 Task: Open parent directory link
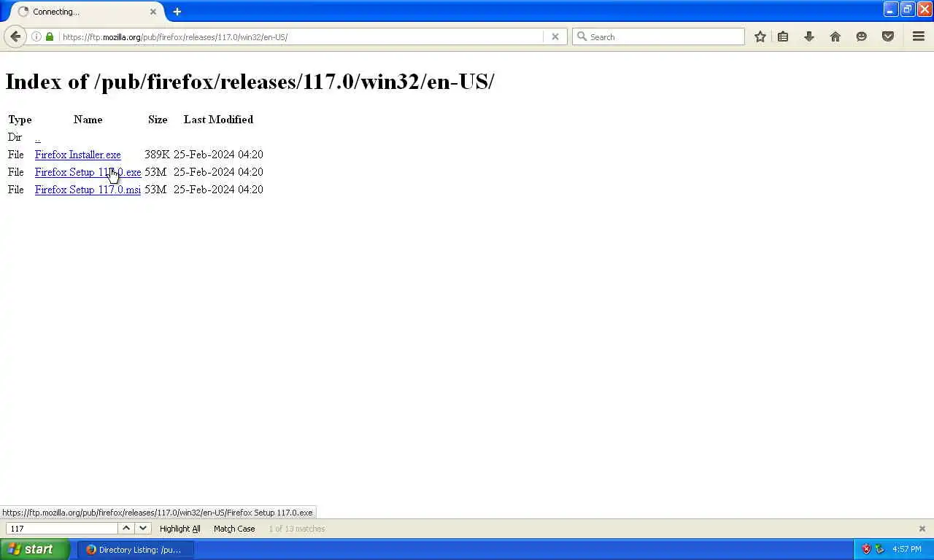tap(37, 137)
